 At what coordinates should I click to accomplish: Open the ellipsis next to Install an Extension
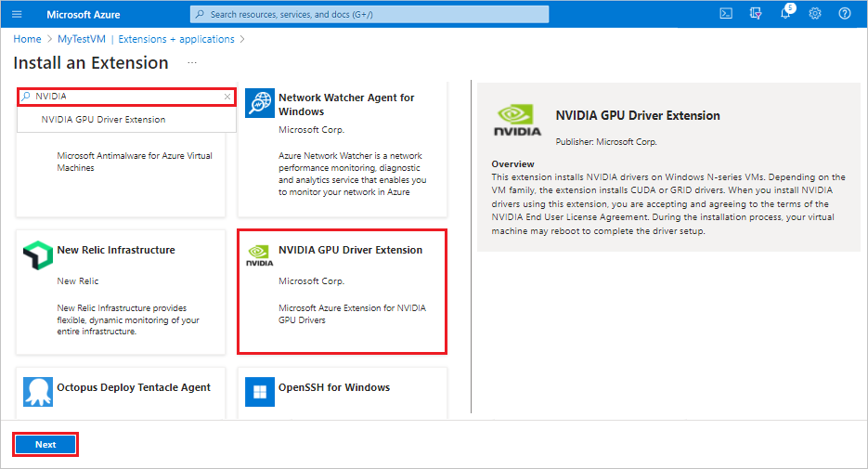click(192, 63)
